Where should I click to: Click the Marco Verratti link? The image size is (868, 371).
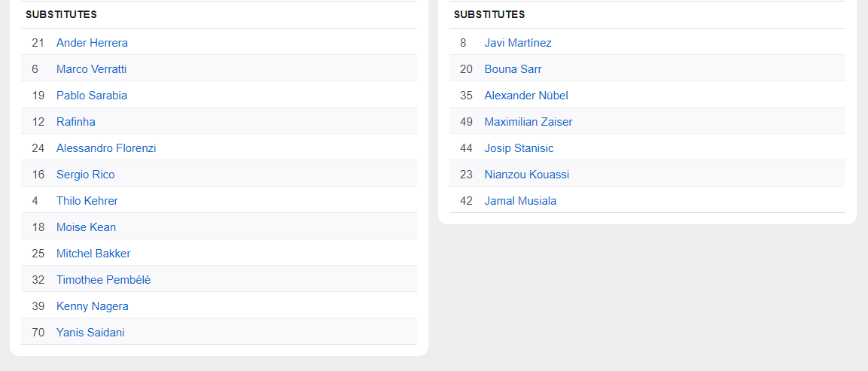coord(91,69)
